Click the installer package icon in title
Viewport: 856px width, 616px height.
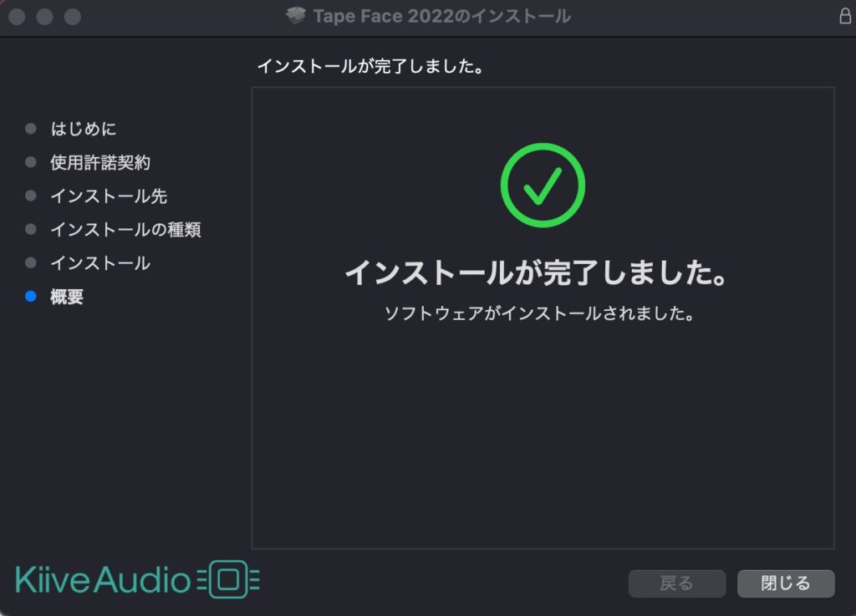296,15
